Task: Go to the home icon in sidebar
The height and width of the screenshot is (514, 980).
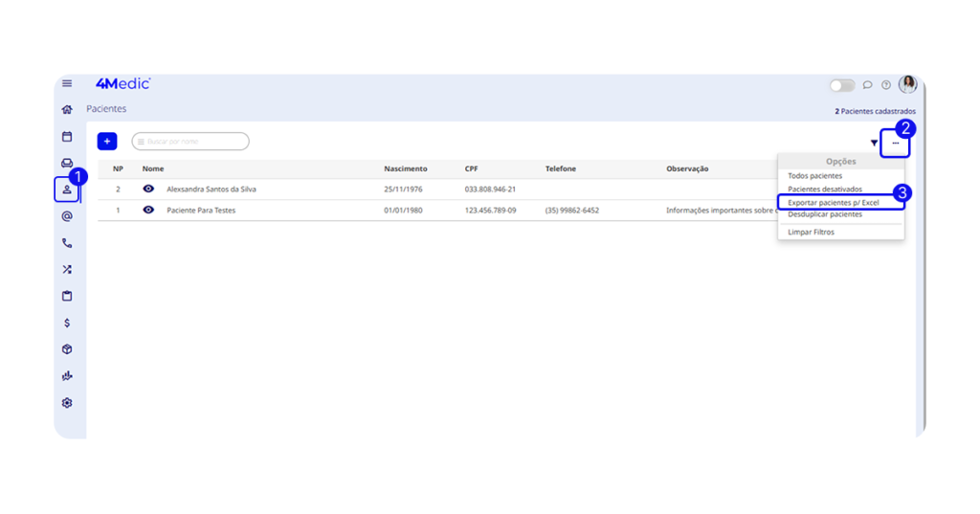Action: pos(67,110)
